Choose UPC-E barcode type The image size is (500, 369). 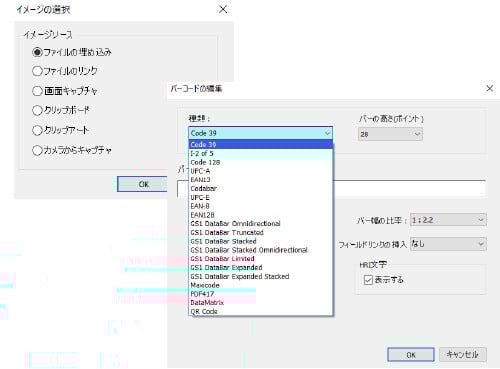(x=261, y=197)
